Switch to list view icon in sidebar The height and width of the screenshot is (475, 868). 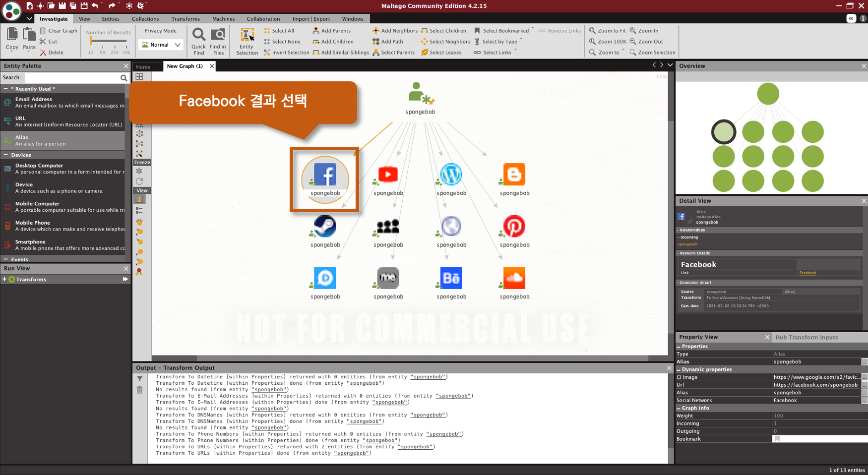pyautogui.click(x=139, y=210)
